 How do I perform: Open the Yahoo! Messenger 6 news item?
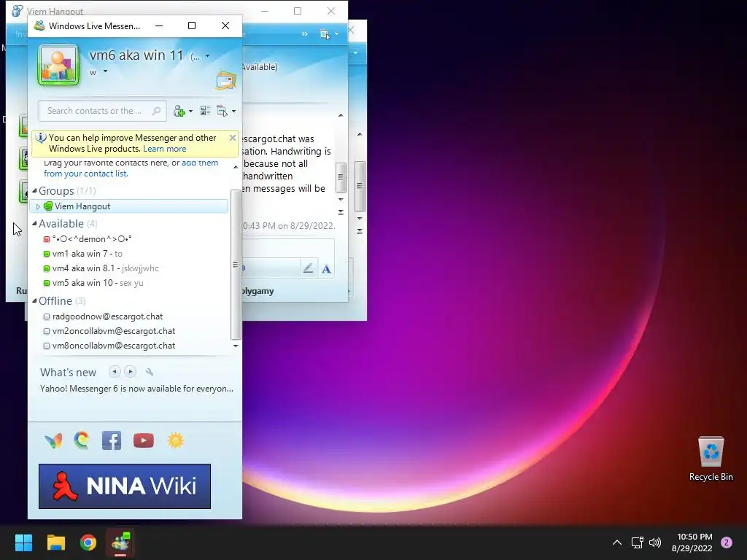[136, 389]
